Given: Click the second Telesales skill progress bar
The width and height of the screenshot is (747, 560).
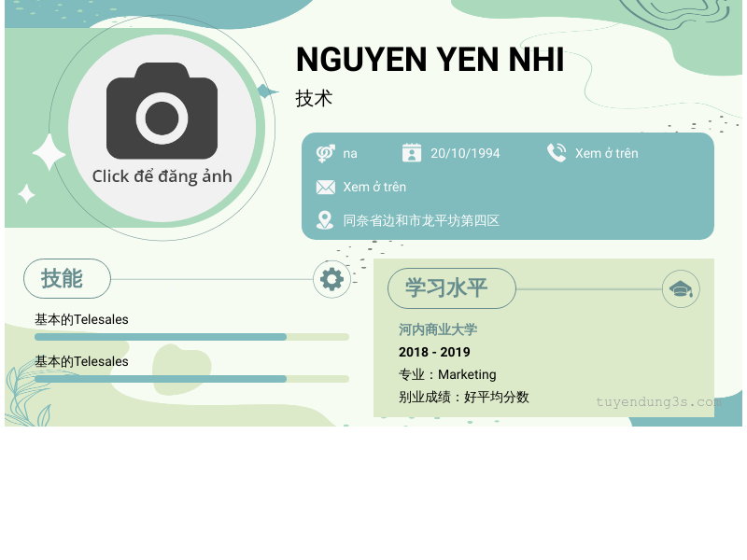Looking at the screenshot, I should point(191,379).
